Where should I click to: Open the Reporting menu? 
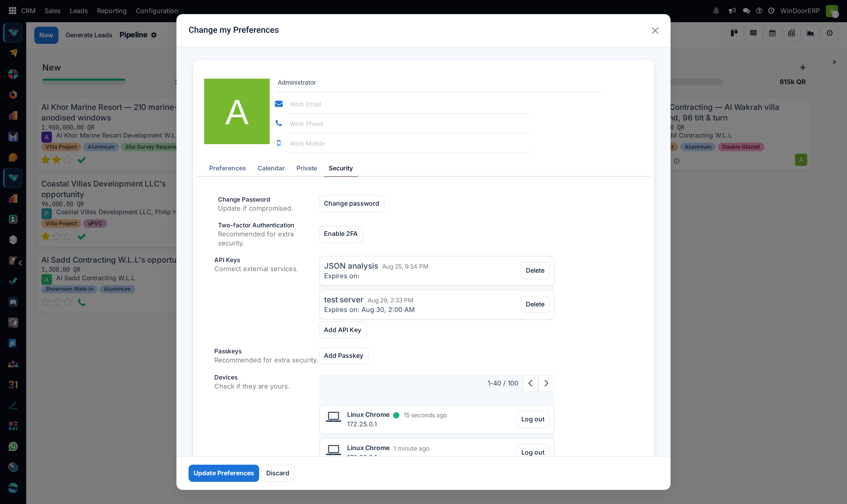(x=111, y=11)
